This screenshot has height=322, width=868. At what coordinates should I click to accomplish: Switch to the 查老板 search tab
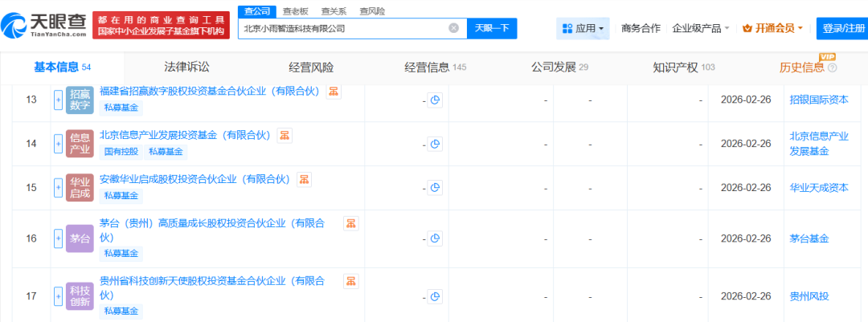(x=295, y=11)
